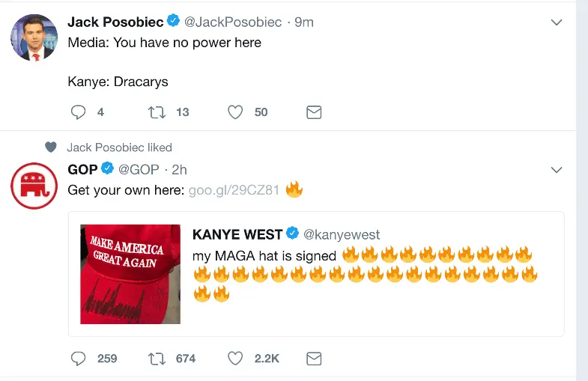Click the Jack Posobiec display name
The height and width of the screenshot is (381, 588).
[x=115, y=22]
